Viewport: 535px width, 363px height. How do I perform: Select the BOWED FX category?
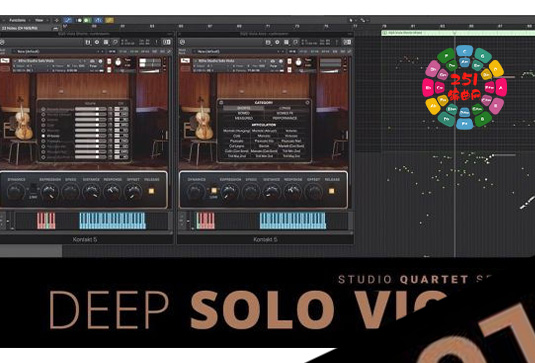[x=285, y=113]
